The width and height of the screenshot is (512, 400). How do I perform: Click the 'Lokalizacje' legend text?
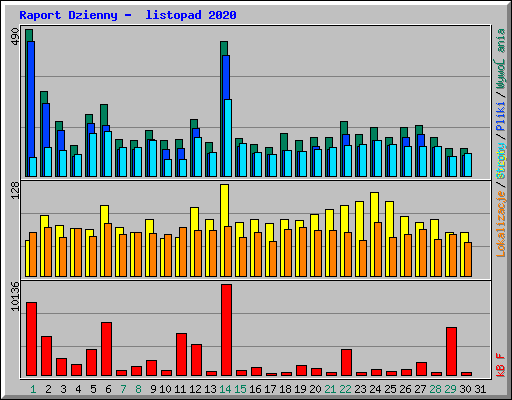click(x=501, y=224)
